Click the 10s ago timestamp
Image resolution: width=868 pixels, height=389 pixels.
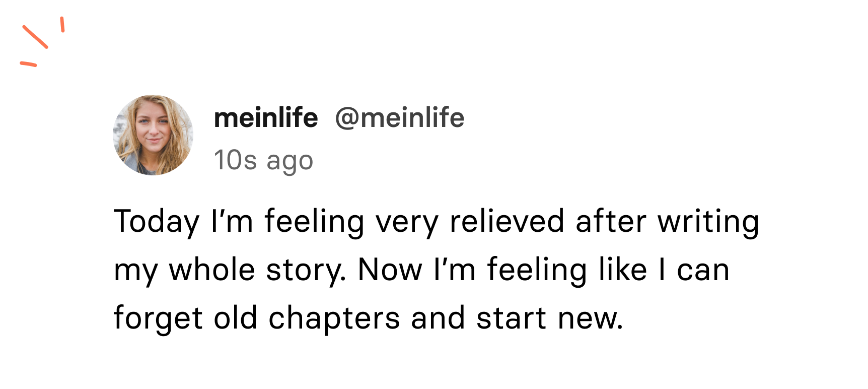263,160
